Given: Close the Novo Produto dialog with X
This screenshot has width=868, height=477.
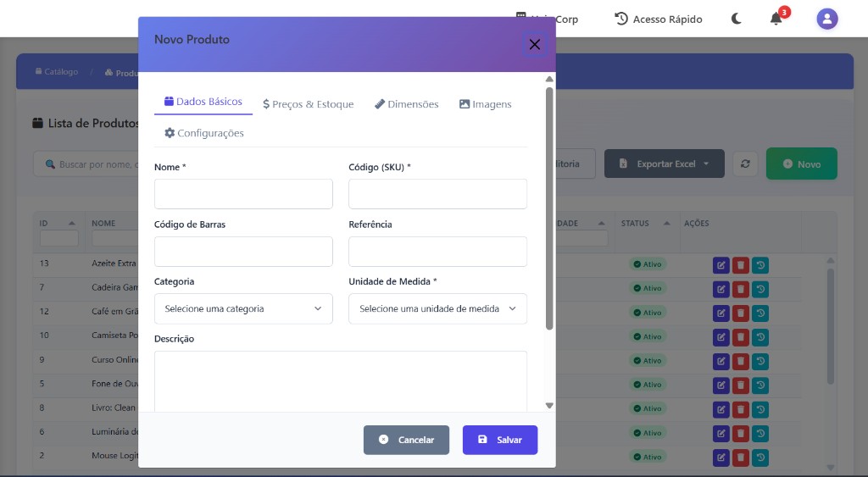Looking at the screenshot, I should pyautogui.click(x=534, y=44).
